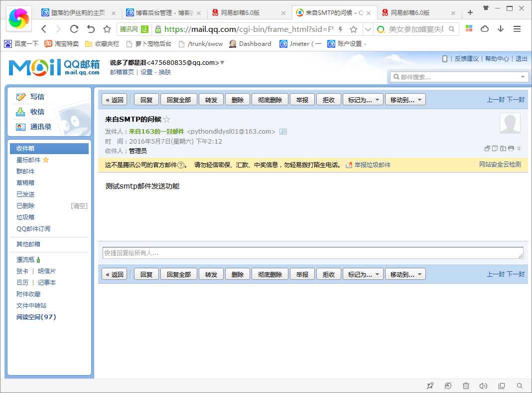The width and height of the screenshot is (532, 393).
Task: Open the downloads arrow icon
Action: click(x=501, y=29)
